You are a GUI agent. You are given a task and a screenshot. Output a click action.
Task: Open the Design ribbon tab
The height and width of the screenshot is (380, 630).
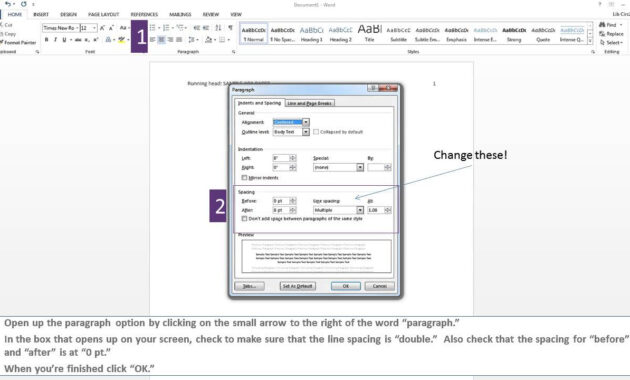(x=68, y=14)
